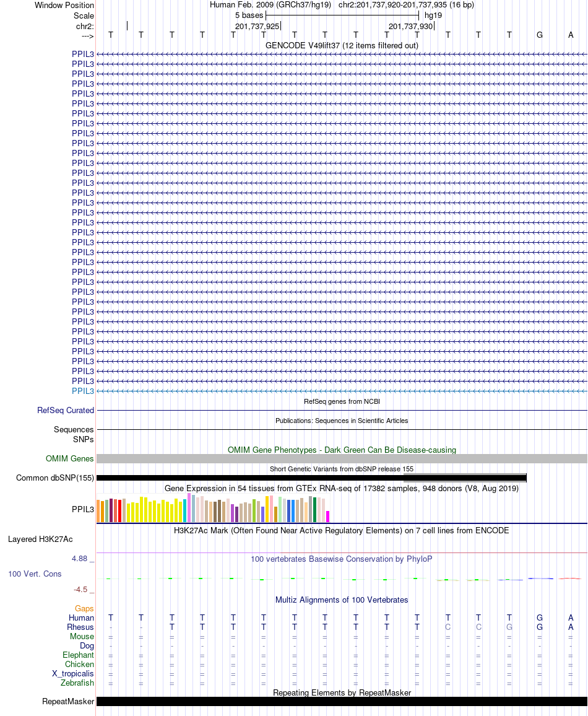Click the Elephant species label
This screenshot has height=716, width=588.
[x=78, y=655]
